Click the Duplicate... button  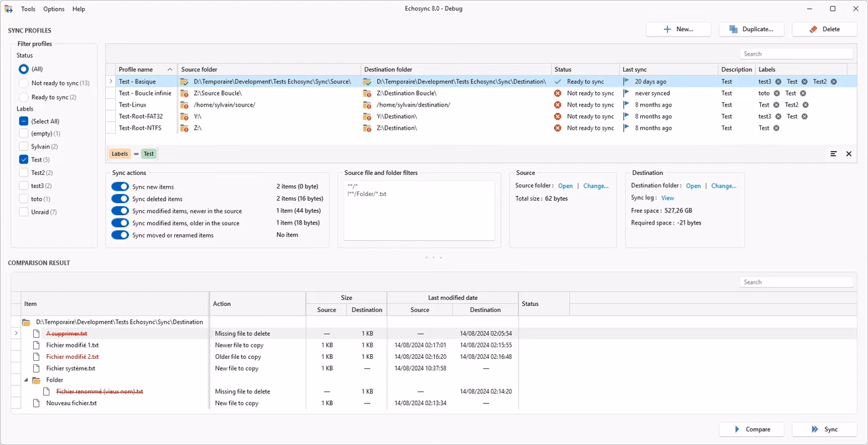751,29
